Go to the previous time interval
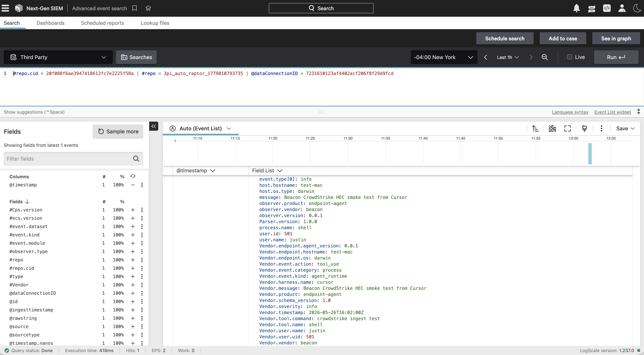Image resolution: width=644 pixels, height=355 pixels. (486, 57)
